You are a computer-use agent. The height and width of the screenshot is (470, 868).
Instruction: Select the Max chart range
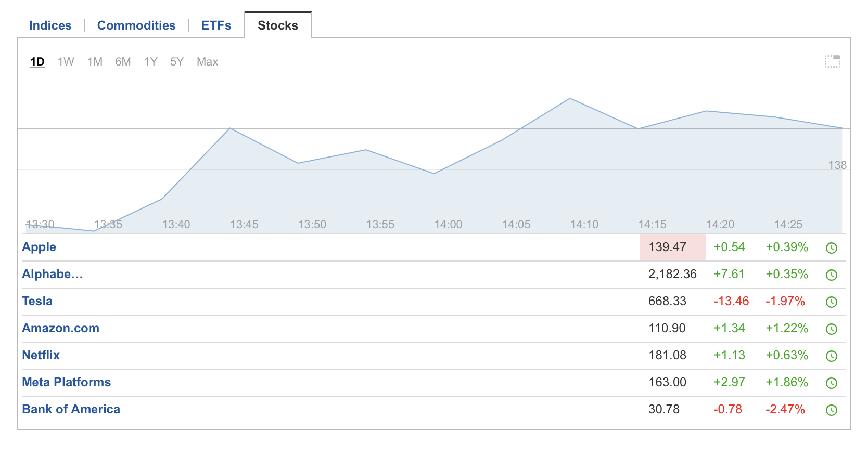coord(207,62)
